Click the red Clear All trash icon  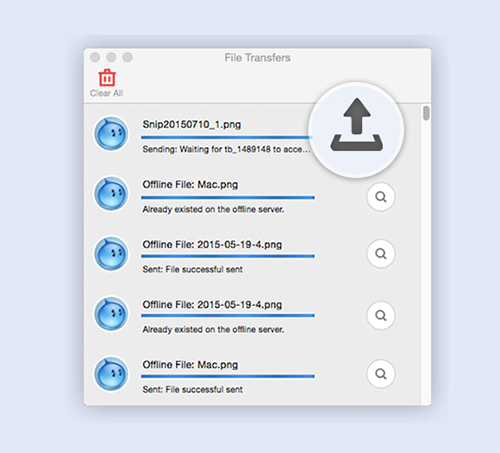(107, 78)
